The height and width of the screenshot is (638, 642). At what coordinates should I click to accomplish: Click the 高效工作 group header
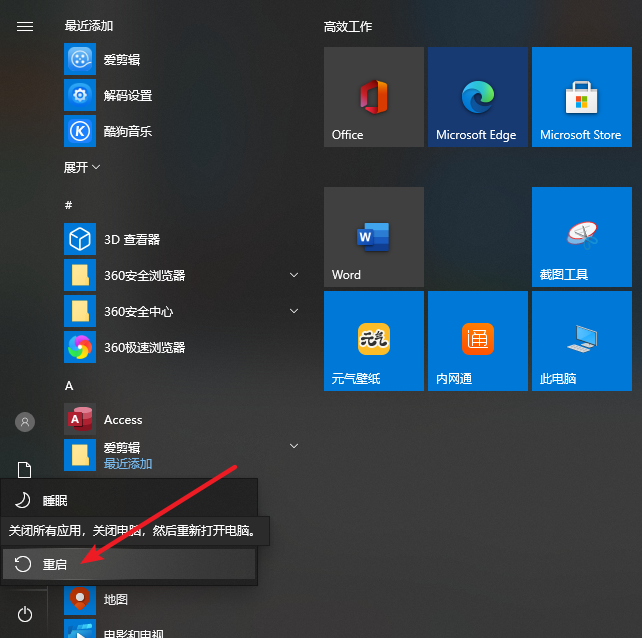348,27
